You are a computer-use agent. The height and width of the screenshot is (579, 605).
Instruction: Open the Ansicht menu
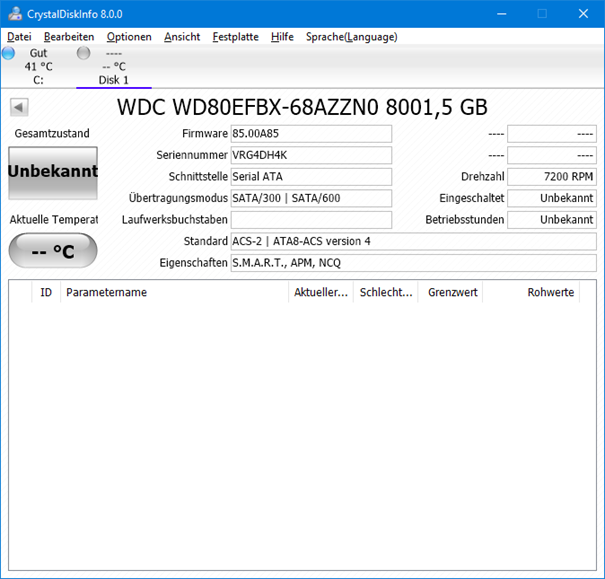click(182, 37)
